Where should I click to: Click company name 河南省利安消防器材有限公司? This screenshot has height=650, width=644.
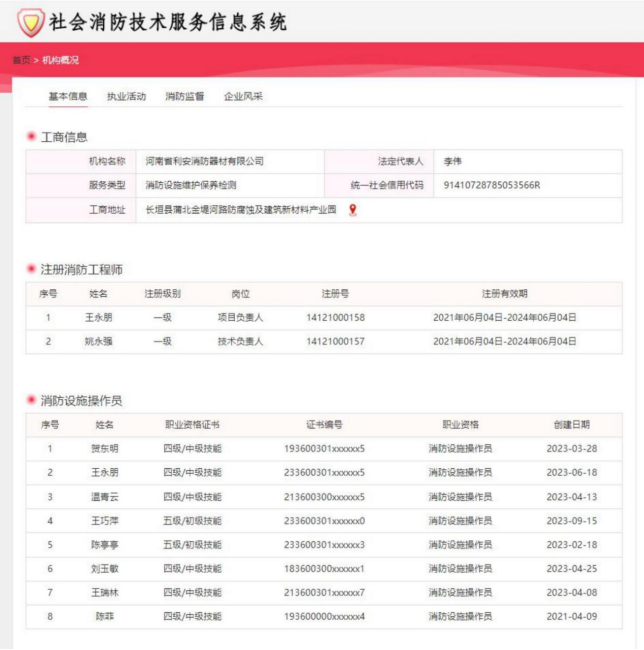pos(204,161)
